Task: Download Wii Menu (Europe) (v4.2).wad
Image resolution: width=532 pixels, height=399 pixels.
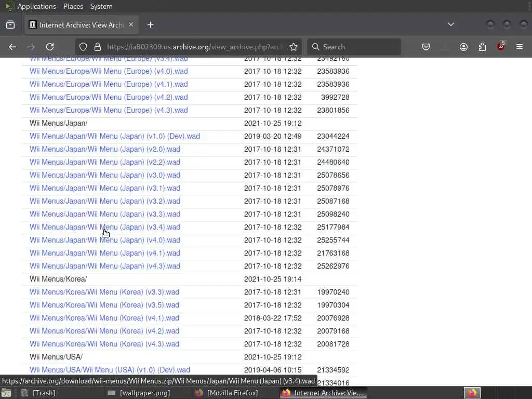Action: tap(109, 97)
